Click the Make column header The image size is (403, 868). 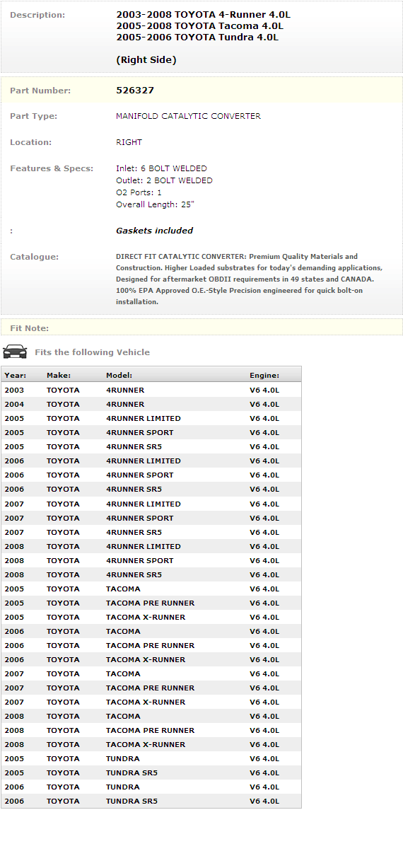point(59,375)
